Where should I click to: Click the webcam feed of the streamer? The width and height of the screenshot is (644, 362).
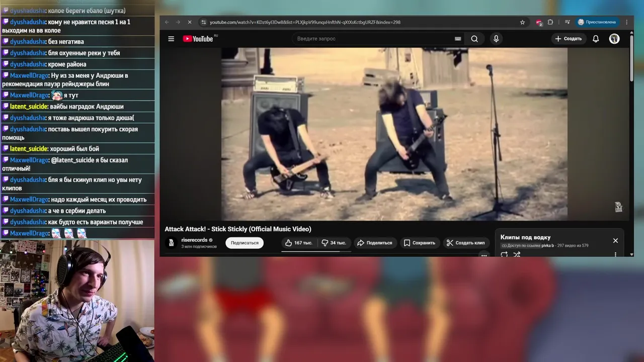click(x=77, y=301)
